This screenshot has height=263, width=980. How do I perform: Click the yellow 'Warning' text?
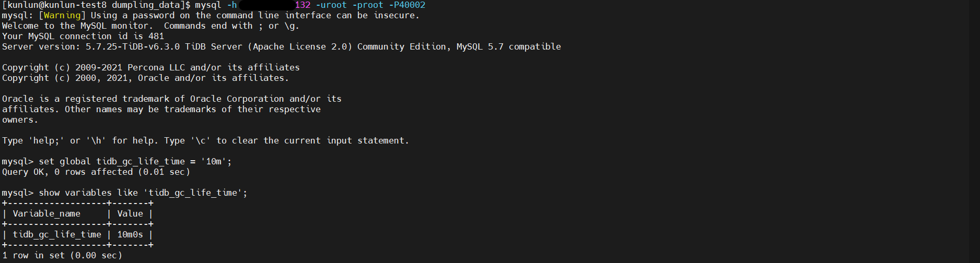(62, 16)
